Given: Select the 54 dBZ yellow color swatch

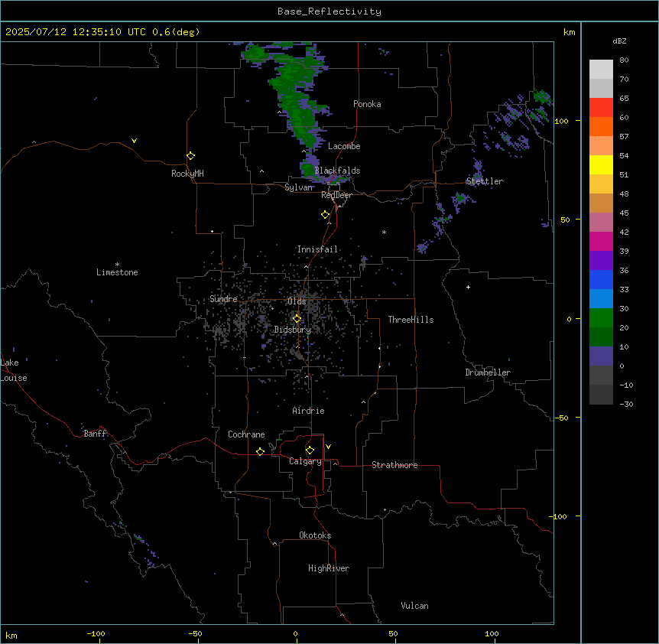Looking at the screenshot, I should coord(601,164).
